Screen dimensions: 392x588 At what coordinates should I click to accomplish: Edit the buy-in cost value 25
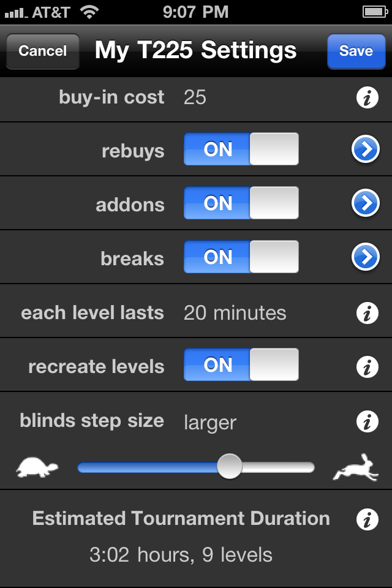click(x=195, y=97)
